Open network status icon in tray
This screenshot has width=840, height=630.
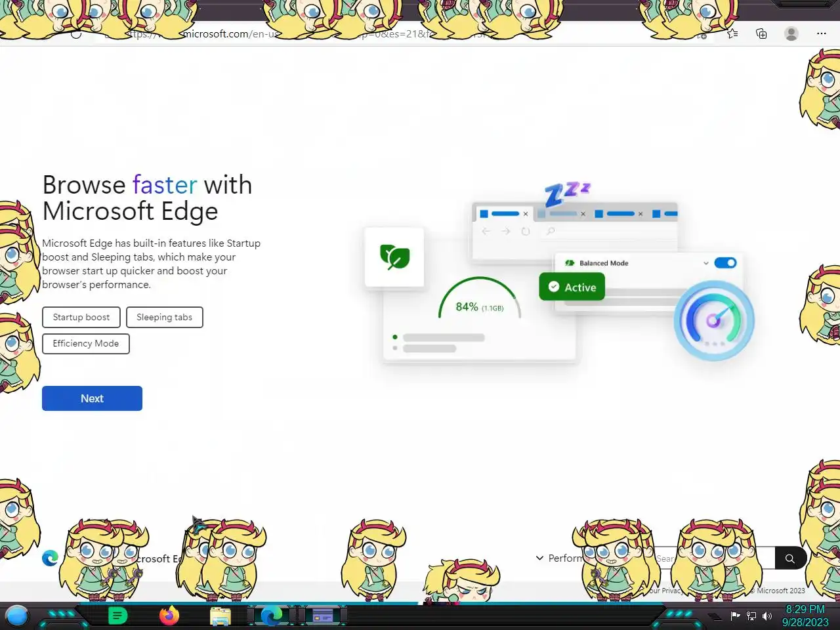pyautogui.click(x=751, y=616)
